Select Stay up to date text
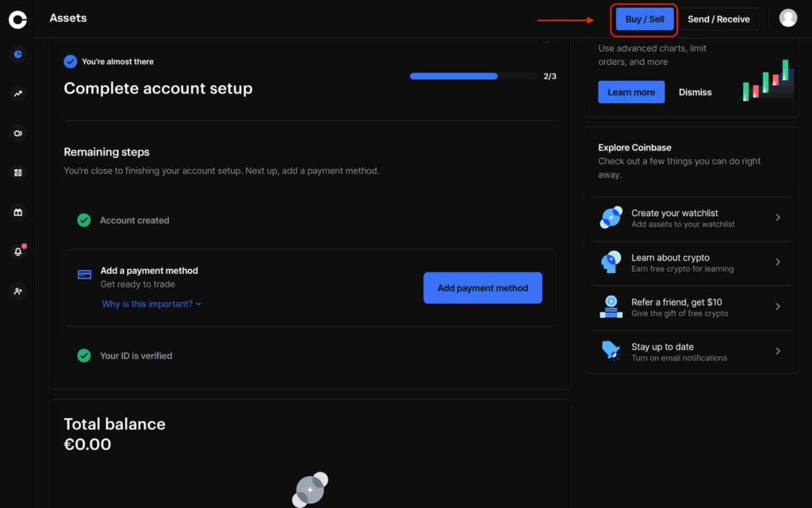The image size is (812, 508). [662, 347]
